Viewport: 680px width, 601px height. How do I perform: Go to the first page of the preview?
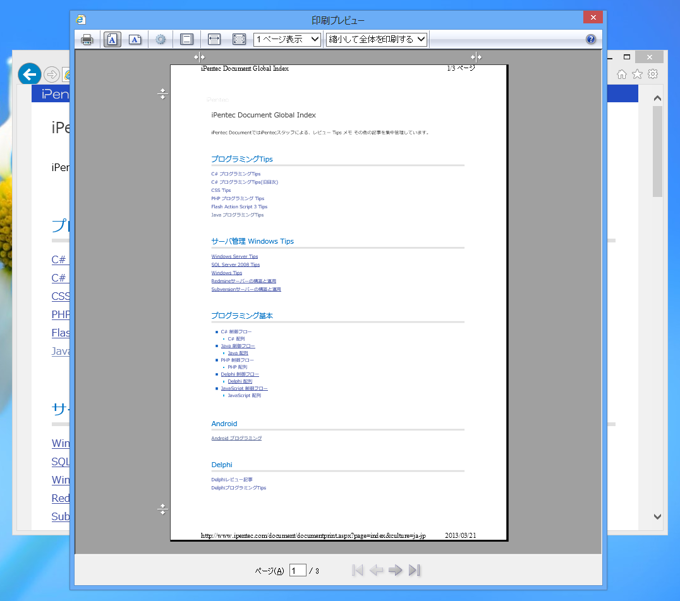pos(358,570)
